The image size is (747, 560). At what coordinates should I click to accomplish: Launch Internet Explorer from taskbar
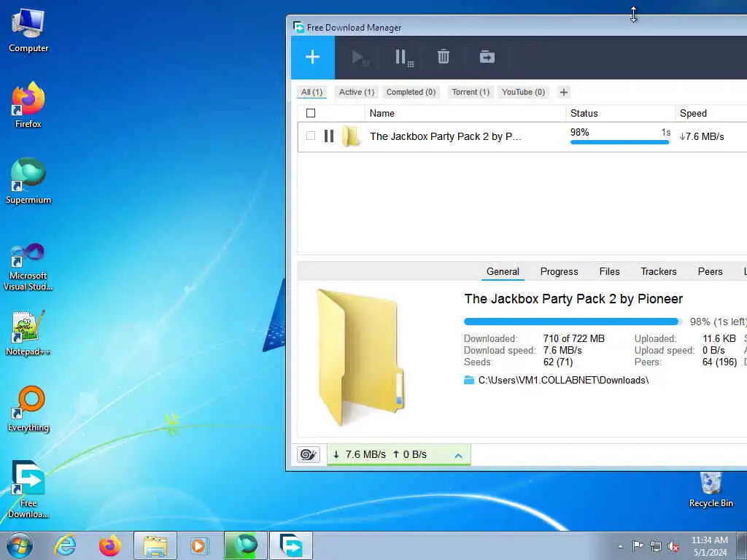tap(65, 545)
